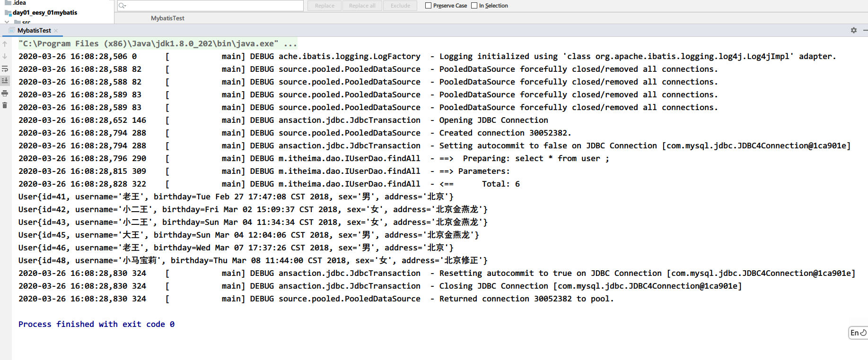Click the User id=41 output row

coord(236,197)
